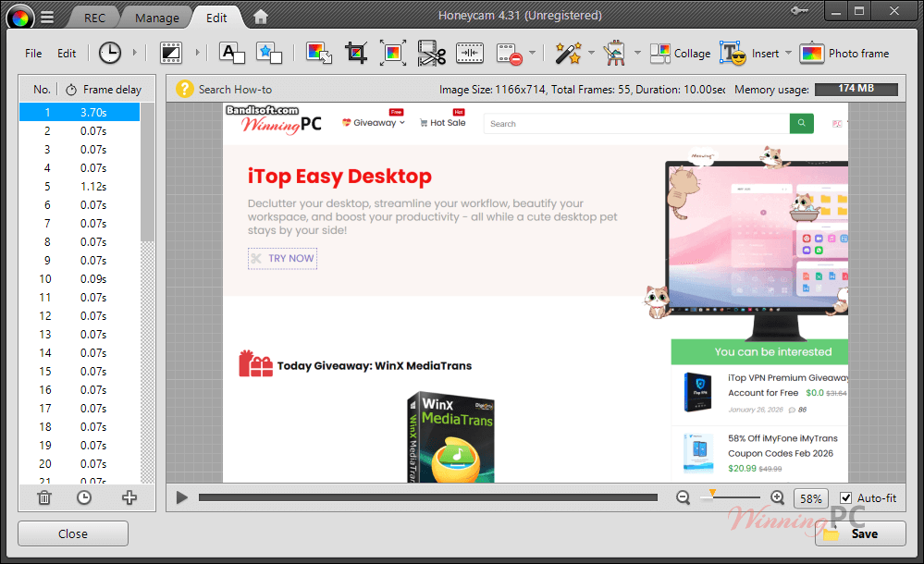Open the Honeycam color wheel logo menu
Screen dimensions: 924x564
point(19,18)
